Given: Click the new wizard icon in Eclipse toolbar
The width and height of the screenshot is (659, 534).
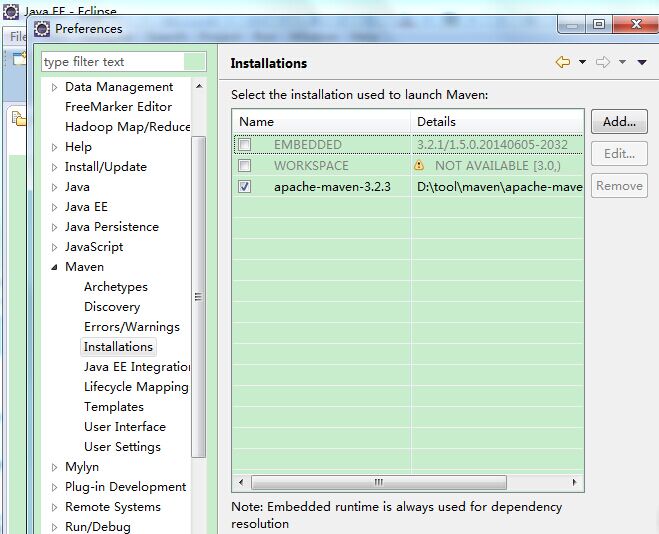Looking at the screenshot, I should tap(18, 59).
